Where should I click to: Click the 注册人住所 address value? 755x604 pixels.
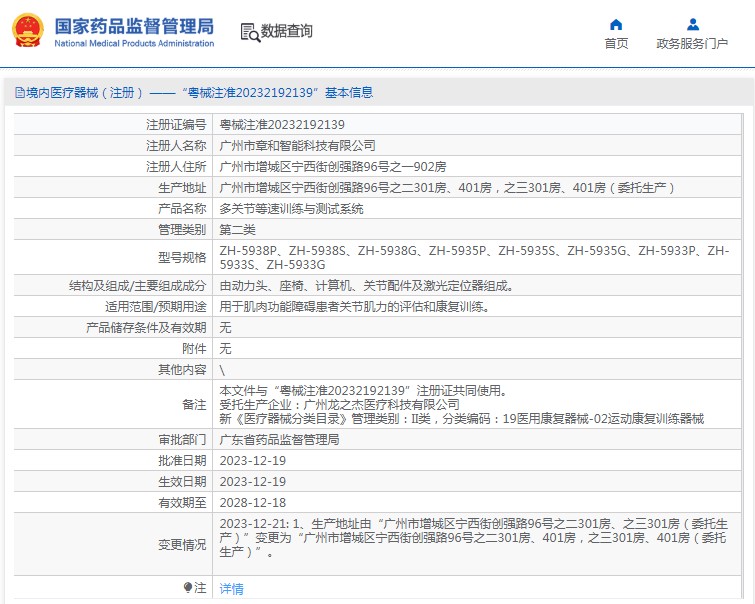click(x=333, y=167)
